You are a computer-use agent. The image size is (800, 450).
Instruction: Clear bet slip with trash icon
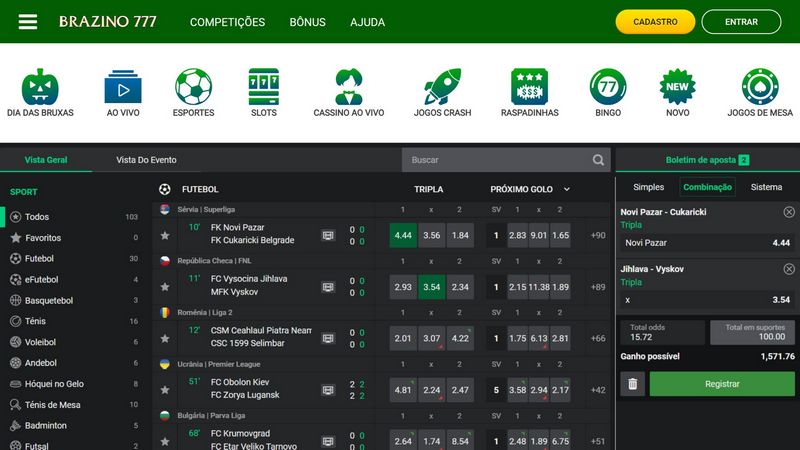(x=633, y=384)
